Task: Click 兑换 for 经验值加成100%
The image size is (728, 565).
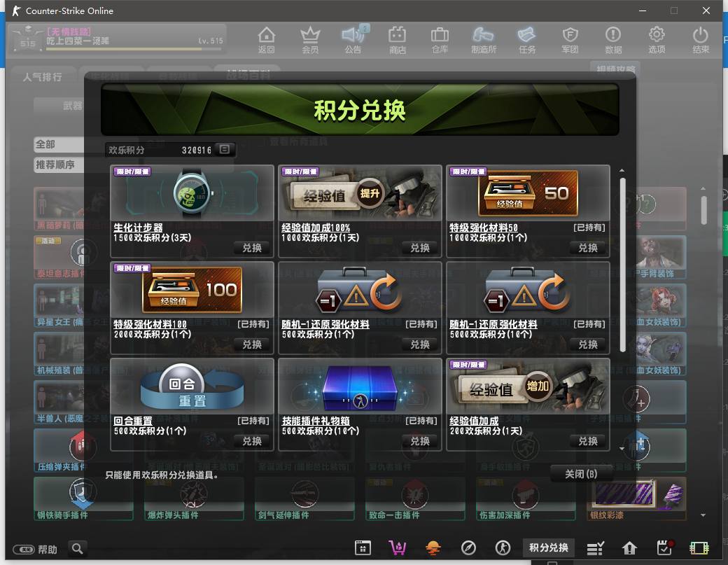Action: 420,248
